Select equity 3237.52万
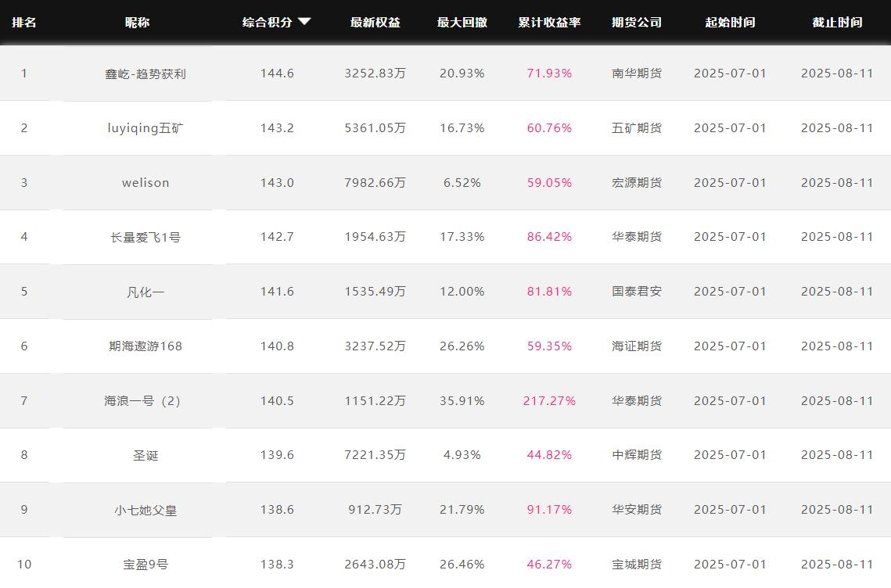The image size is (891, 588). (375, 346)
